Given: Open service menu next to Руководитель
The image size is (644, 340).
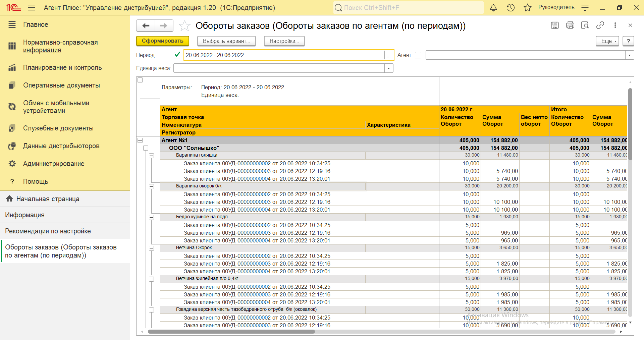Looking at the screenshot, I should point(585,8).
